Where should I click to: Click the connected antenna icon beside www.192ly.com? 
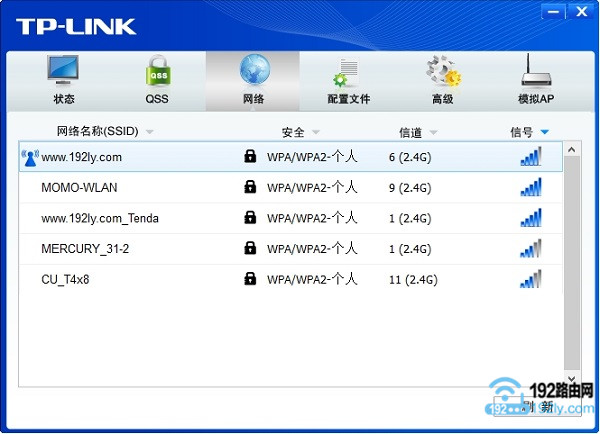click(30, 158)
